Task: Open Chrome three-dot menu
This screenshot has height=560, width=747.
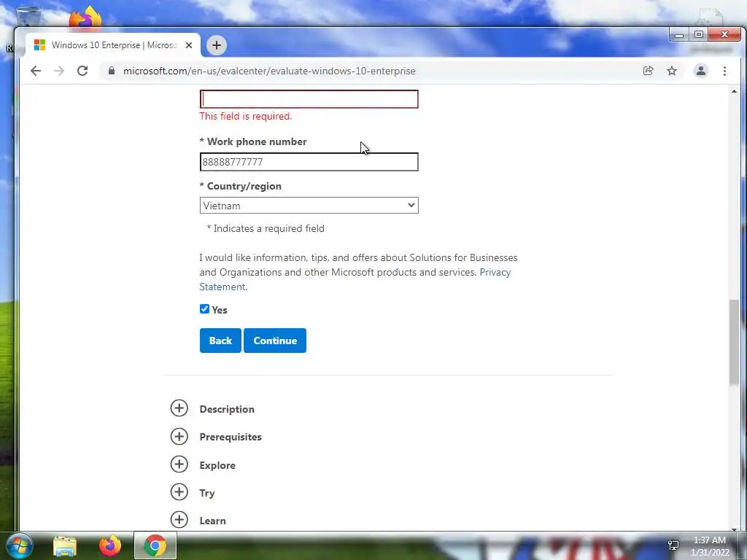Action: [x=724, y=71]
